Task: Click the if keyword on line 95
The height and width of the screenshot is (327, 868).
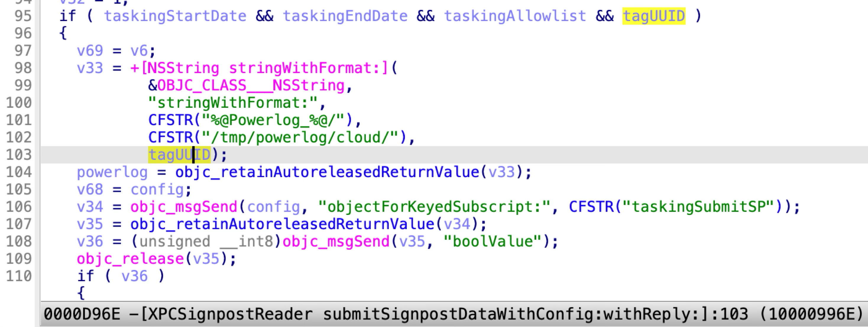Action: (x=68, y=16)
